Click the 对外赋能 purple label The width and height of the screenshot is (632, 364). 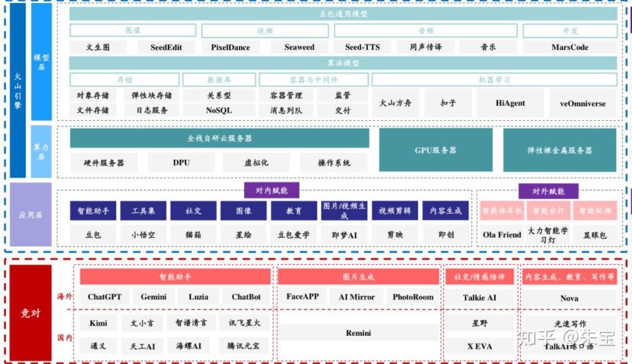(548, 191)
